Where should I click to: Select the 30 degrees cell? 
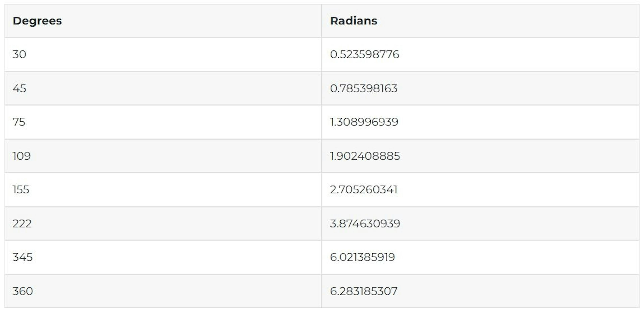pyautogui.click(x=19, y=54)
